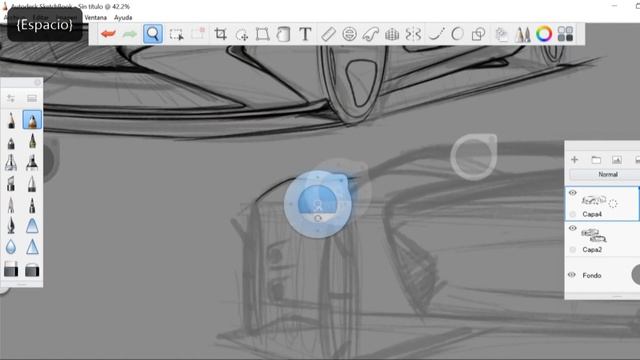Viewport: 640px width, 360px height.
Task: Open the Brush Palette pencils icon
Action: click(x=523, y=34)
